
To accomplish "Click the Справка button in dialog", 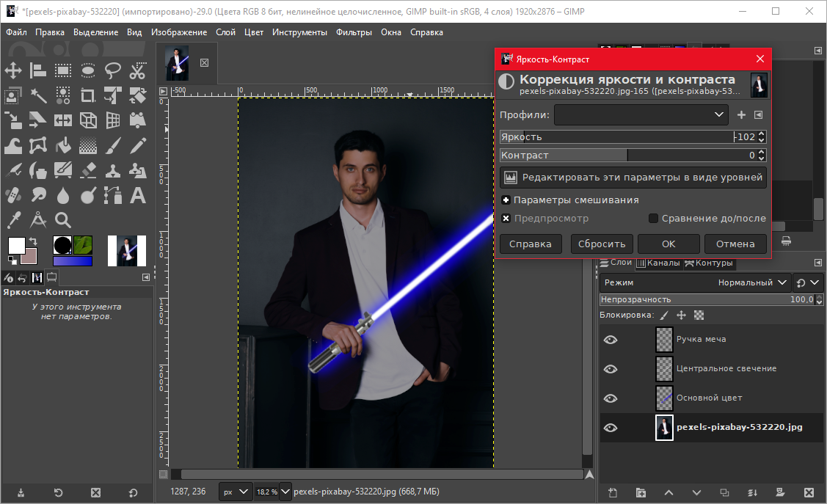I will coord(530,244).
